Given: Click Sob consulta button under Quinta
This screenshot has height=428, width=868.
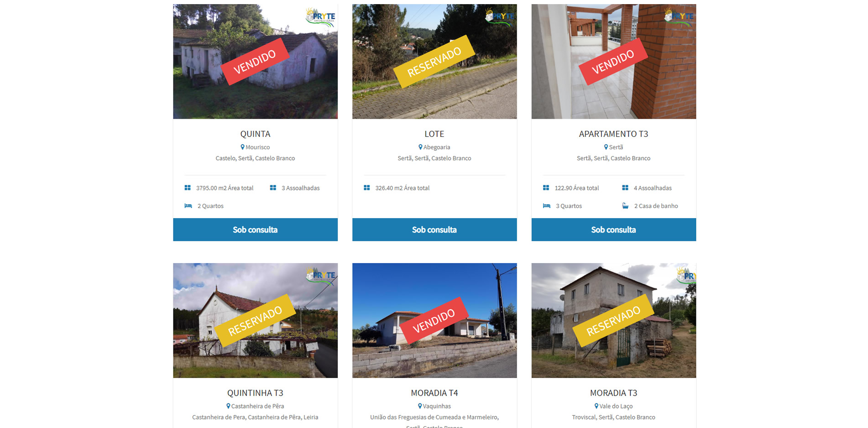Looking at the screenshot, I should pos(256,230).
